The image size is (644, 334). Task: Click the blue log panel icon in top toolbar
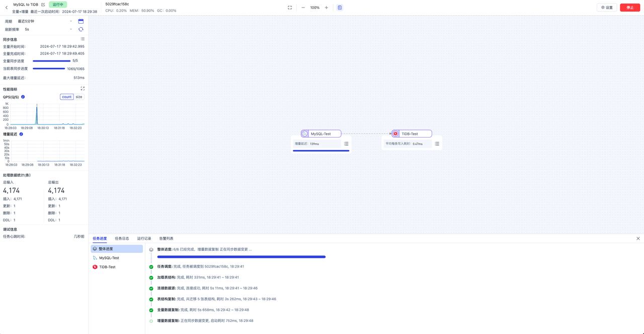click(340, 7)
